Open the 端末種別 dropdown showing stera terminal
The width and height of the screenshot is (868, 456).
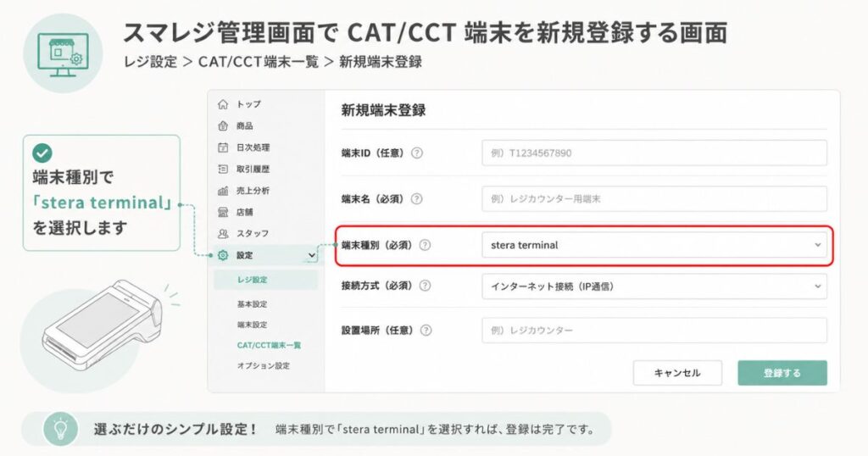click(x=654, y=245)
